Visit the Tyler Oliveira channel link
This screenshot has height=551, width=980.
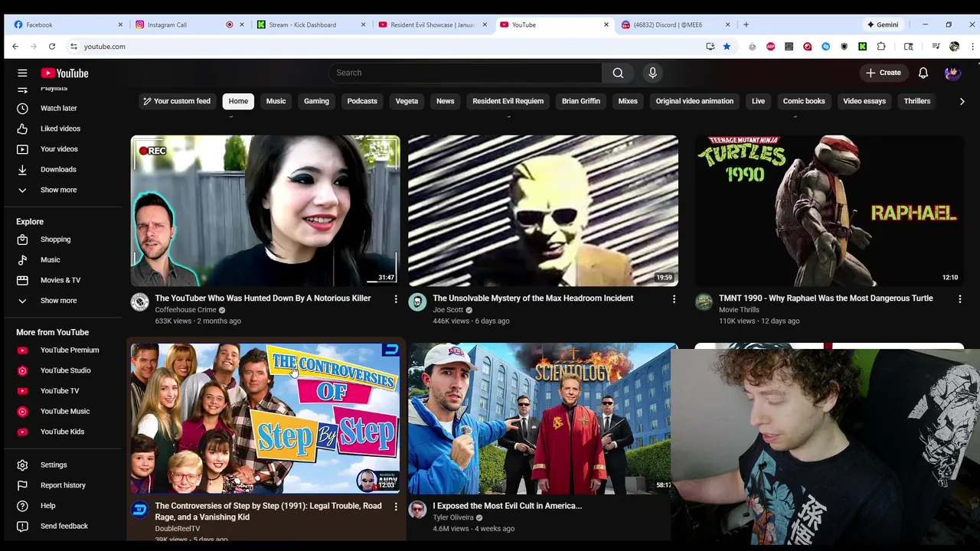(453, 517)
